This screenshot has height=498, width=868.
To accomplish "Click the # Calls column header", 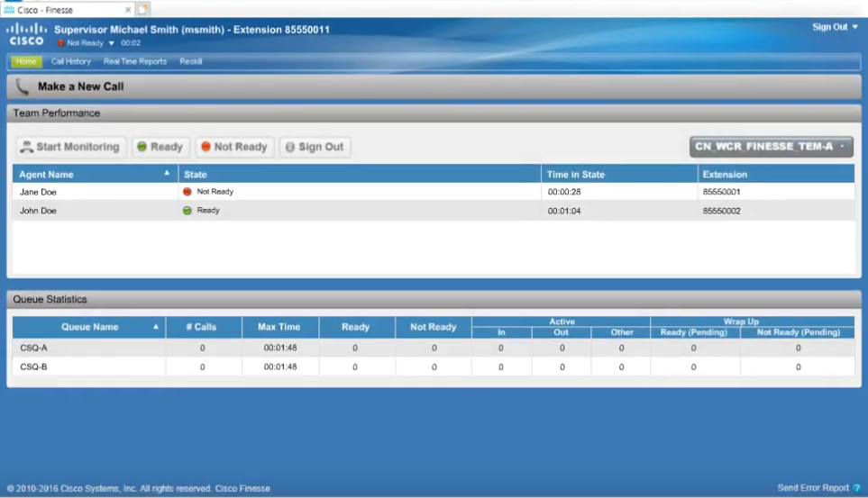I will (x=204, y=327).
